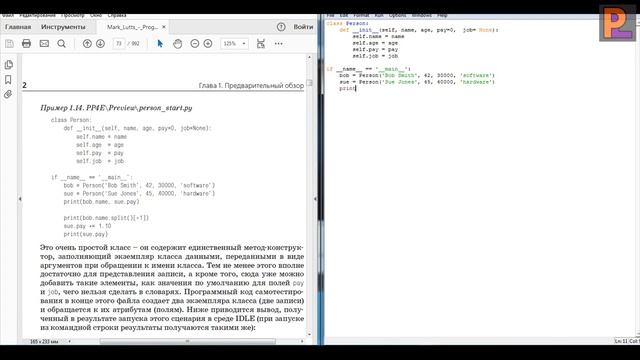Click the 'Пример 1.14. PP4E\Preview\person_start.py' heading
Screen dimensions: 640x360
click(x=116, y=108)
